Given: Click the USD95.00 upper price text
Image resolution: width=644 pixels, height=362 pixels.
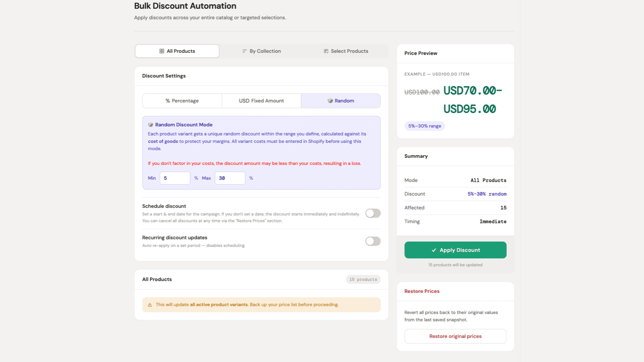Looking at the screenshot, I should point(470,109).
